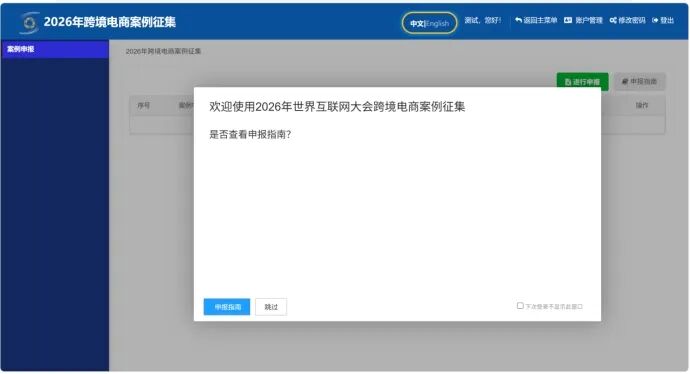Click the 2026年跨境电商案例征集 header title

pos(110,22)
